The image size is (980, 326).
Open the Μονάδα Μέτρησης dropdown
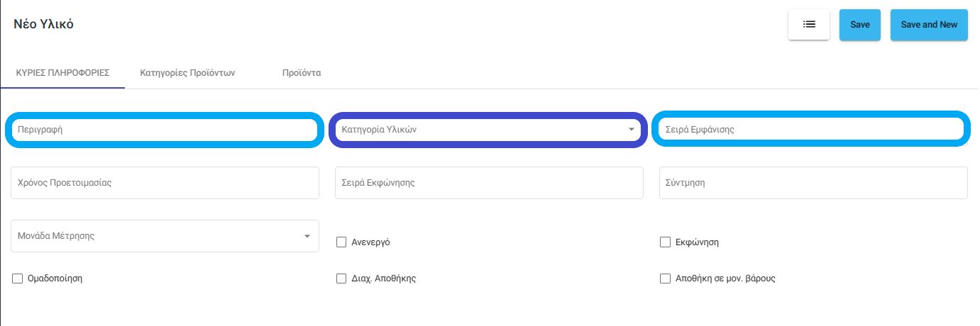tap(165, 236)
